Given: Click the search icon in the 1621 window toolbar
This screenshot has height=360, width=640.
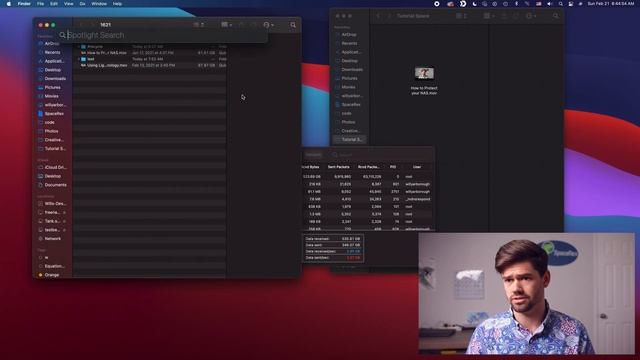Looking at the screenshot, I should (293, 25).
